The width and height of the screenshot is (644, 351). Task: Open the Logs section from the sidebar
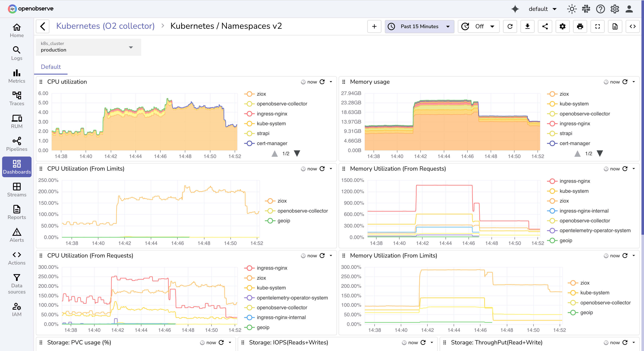[16, 53]
